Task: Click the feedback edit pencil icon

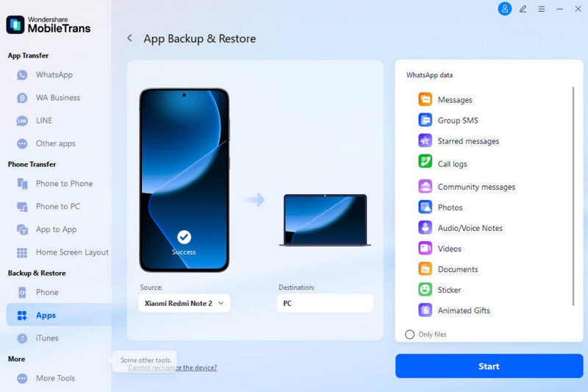Action: (523, 9)
